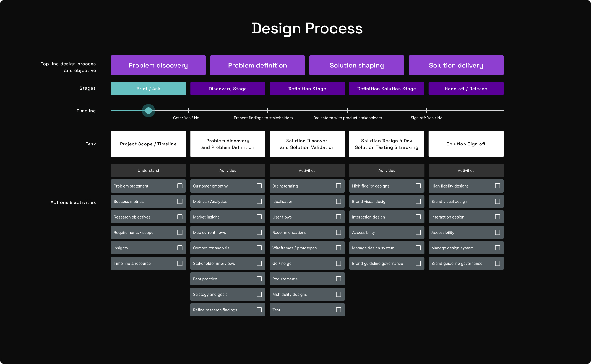Check the Competitor analysis checkbox
The image size is (591, 364).
(259, 248)
